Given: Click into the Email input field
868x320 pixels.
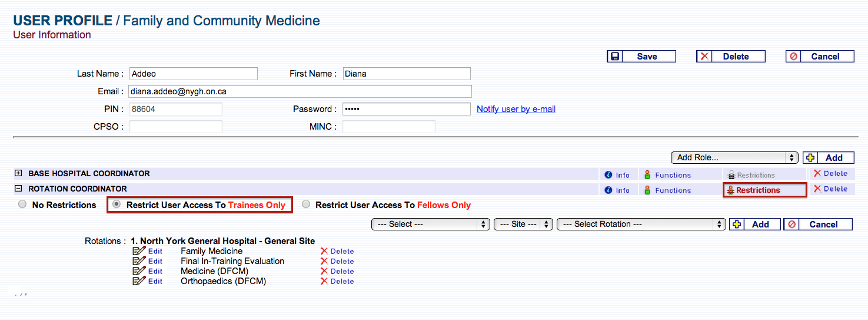Looking at the screenshot, I should point(300,91).
